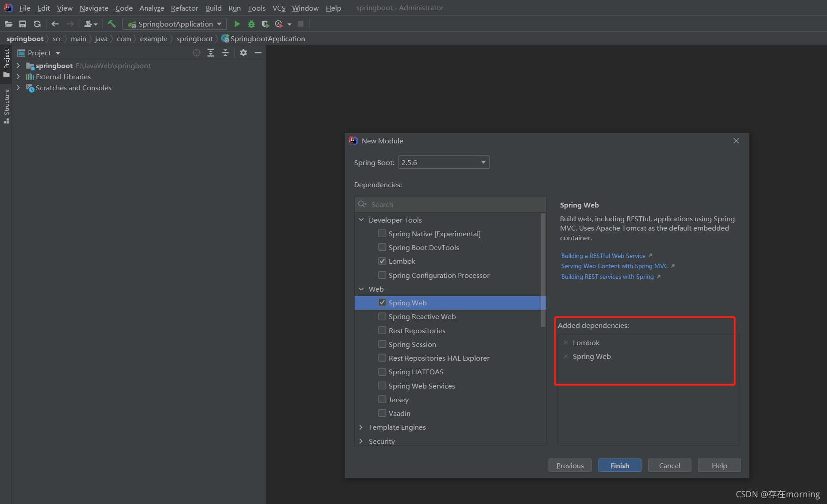Navigate back with the left arrow icon

click(x=55, y=24)
